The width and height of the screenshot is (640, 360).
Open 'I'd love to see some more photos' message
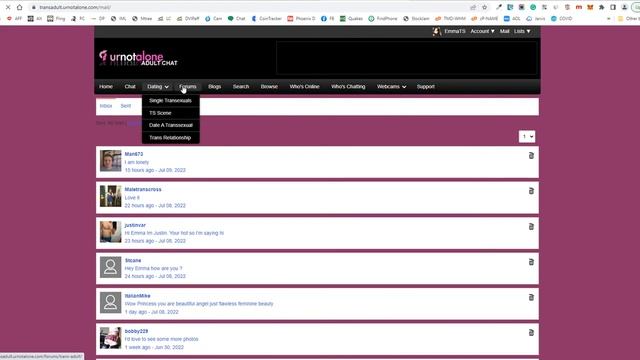[161, 339]
